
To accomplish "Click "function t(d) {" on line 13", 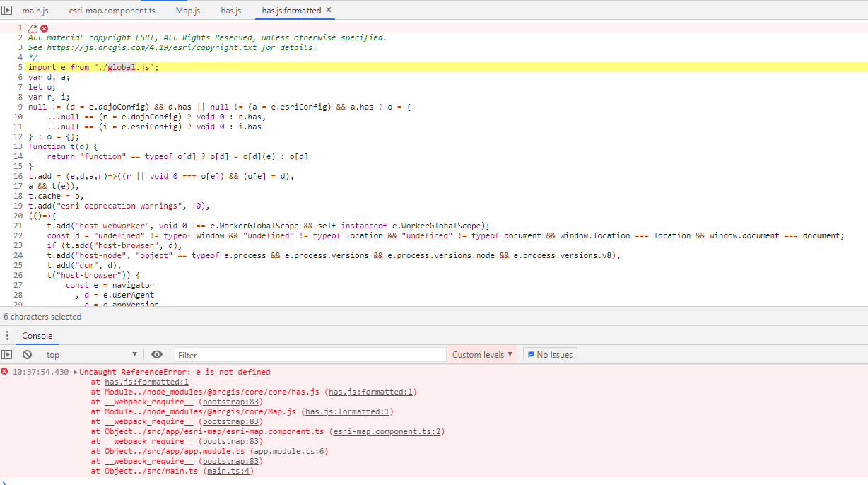I will point(64,146).
